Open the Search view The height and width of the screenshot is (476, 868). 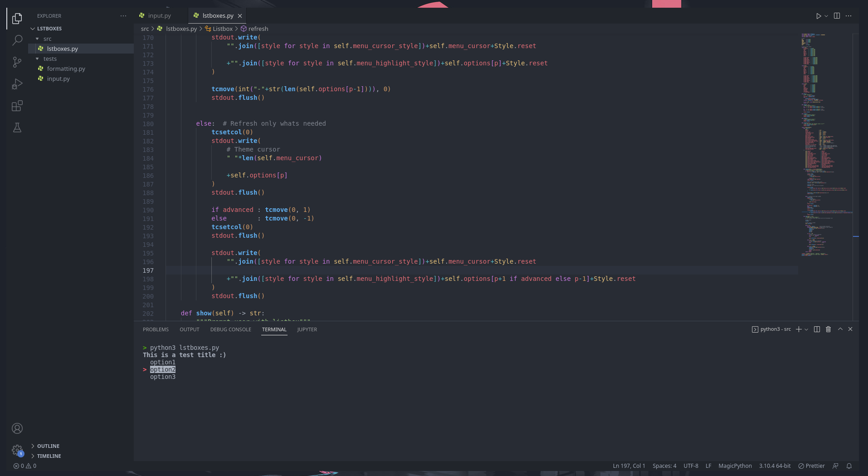(17, 40)
